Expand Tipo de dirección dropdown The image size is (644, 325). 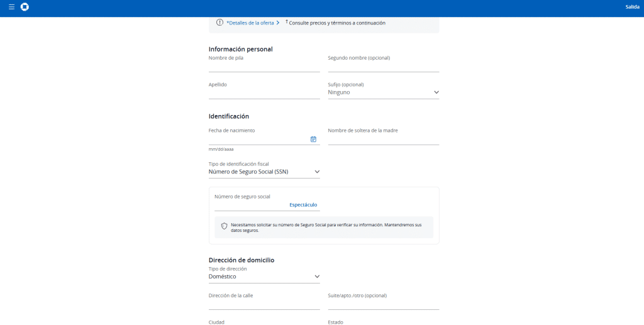coord(264,277)
